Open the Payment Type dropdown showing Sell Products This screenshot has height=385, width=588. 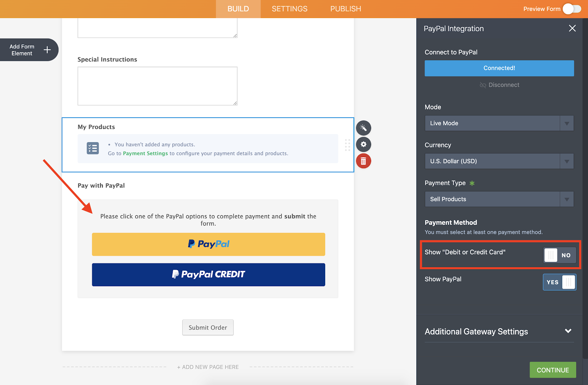coord(499,199)
